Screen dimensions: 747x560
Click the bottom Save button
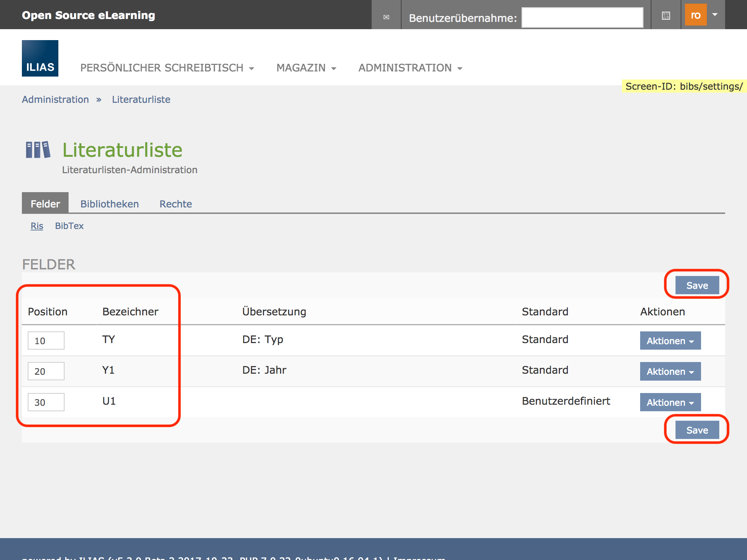pos(697,430)
